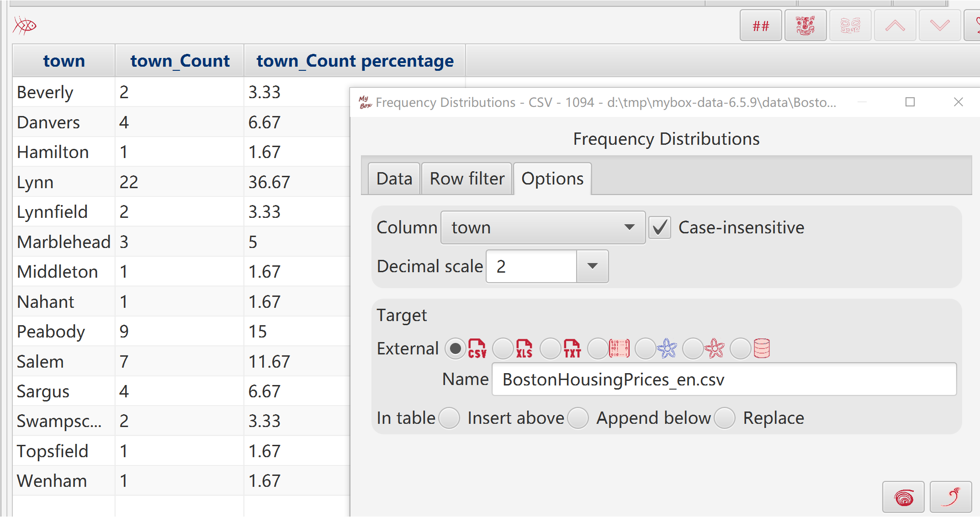Viewport: 980px width, 517px height.
Task: Choose the Append below radio option
Action: [578, 418]
